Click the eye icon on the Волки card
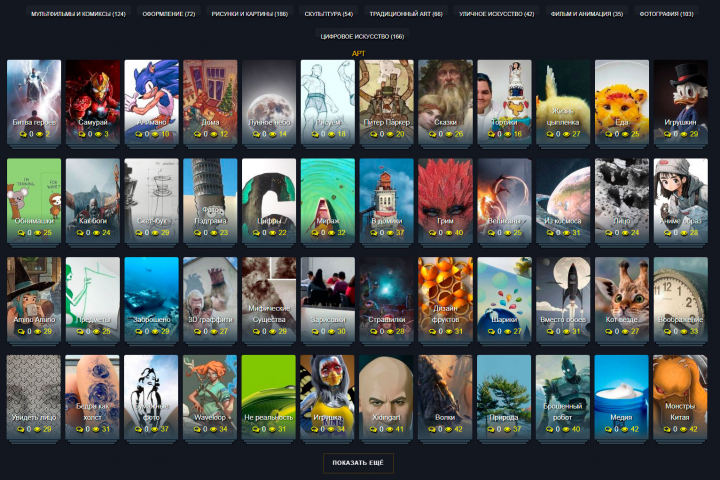 (x=449, y=429)
